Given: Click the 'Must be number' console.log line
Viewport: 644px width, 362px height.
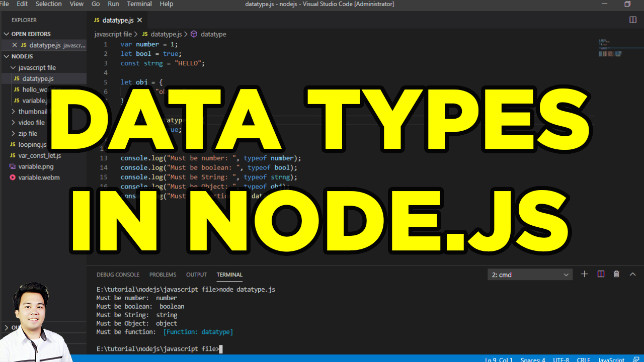Looking at the screenshot, I should click(x=211, y=158).
